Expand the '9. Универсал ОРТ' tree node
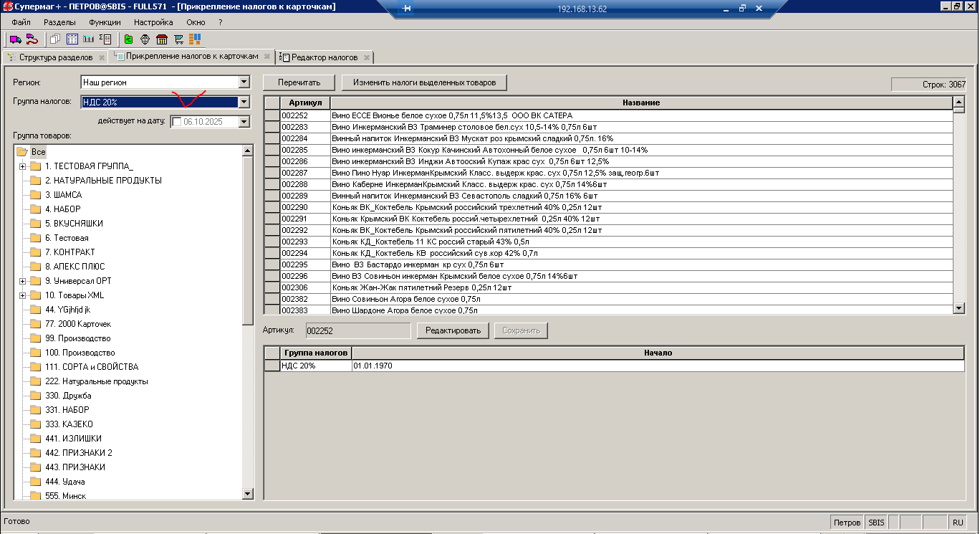This screenshot has height=534, width=980. 23,281
